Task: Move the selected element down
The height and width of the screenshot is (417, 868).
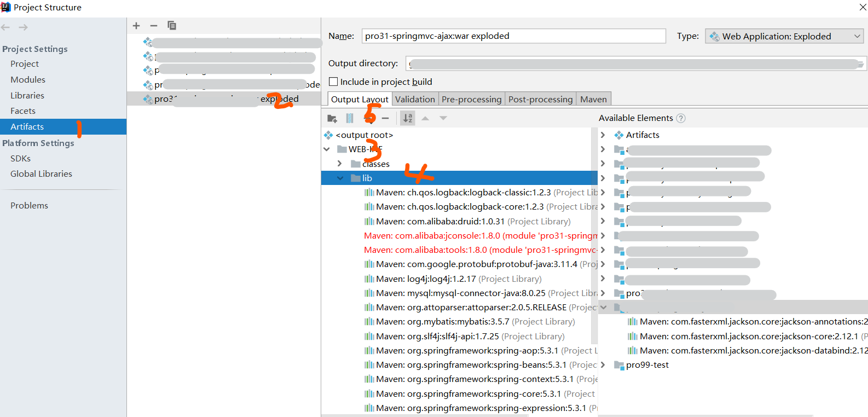Action: pyautogui.click(x=443, y=118)
